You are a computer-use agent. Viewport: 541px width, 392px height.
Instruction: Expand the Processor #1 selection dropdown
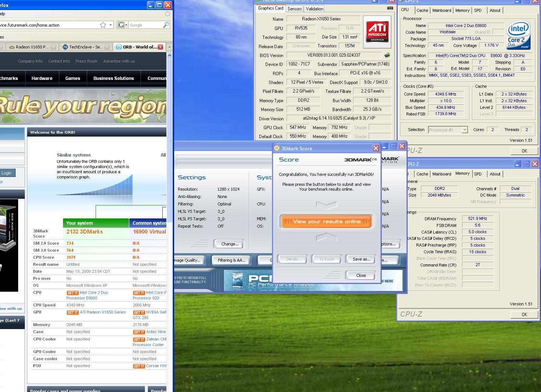[x=465, y=130]
